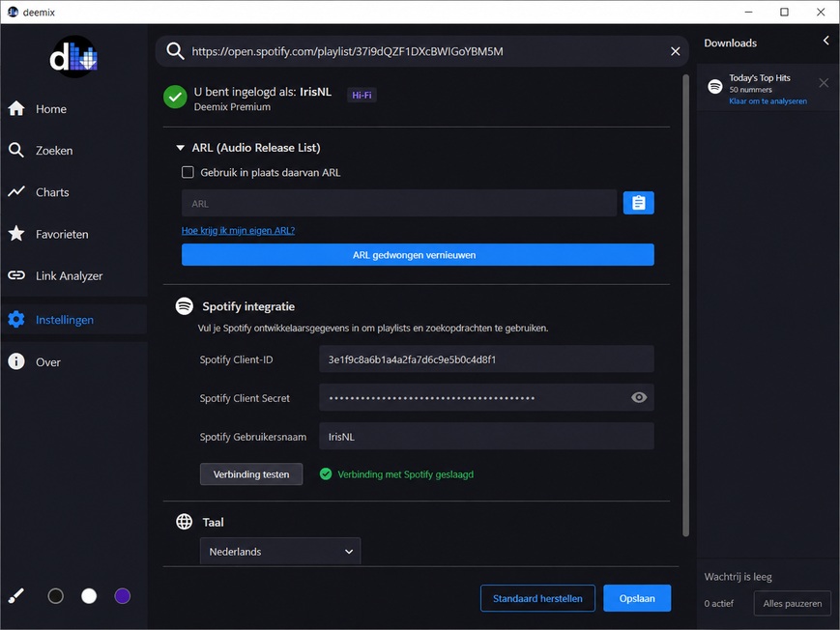Click the Charts trend line icon
840x630 pixels.
pos(16,191)
